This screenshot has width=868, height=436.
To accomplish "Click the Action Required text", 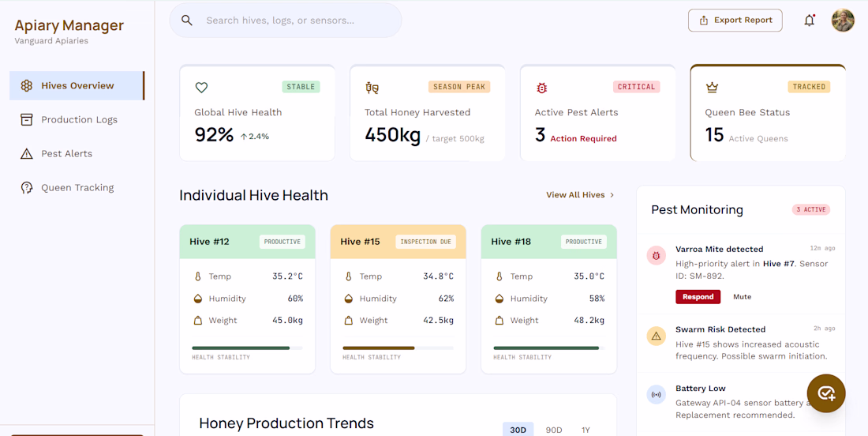I will [583, 138].
